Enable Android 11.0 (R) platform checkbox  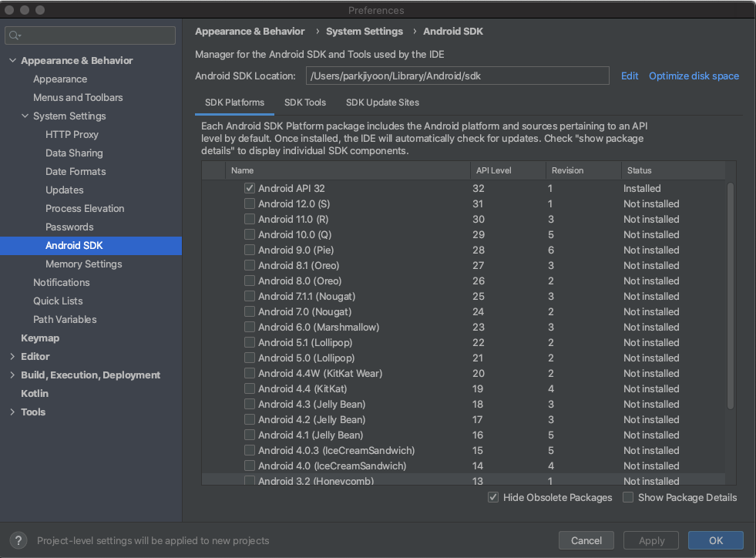click(x=249, y=219)
